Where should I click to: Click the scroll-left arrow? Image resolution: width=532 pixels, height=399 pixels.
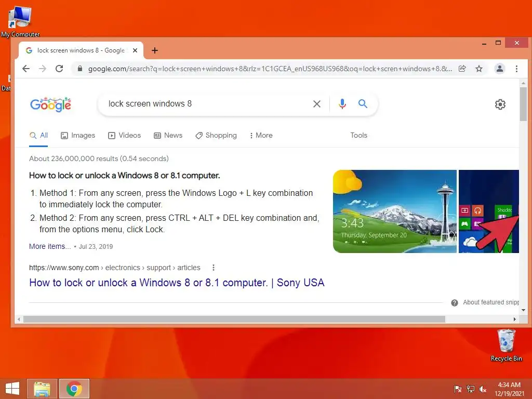pos(19,320)
